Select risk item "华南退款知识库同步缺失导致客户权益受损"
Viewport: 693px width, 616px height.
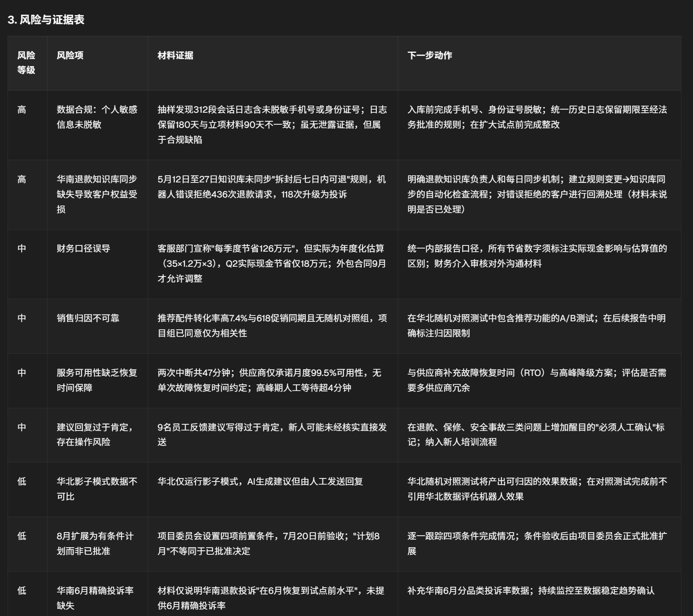tap(97, 194)
